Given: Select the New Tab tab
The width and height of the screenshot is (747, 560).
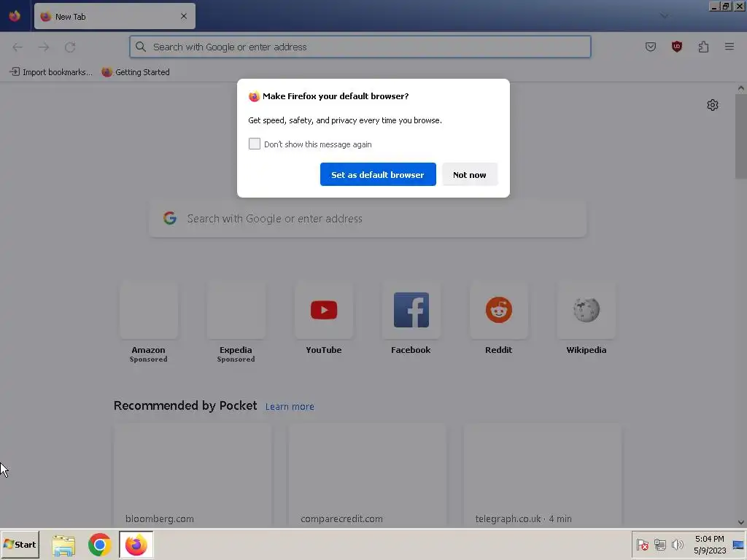Looking at the screenshot, I should pos(115,16).
